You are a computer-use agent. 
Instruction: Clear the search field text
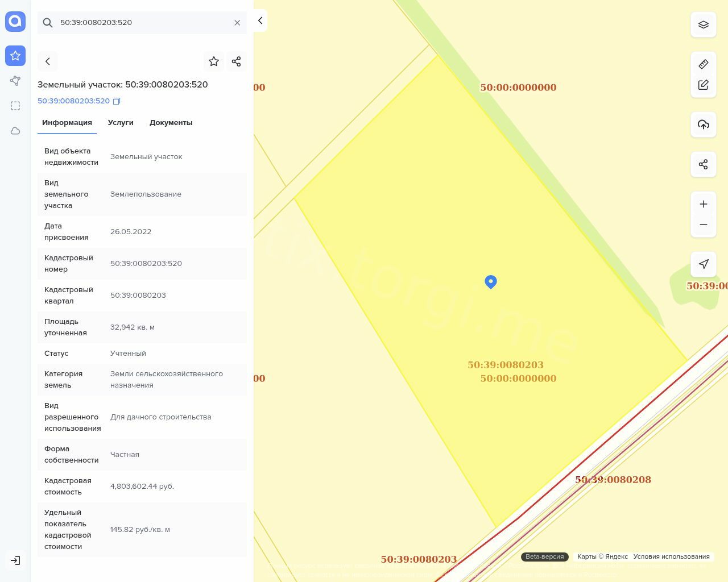(237, 23)
